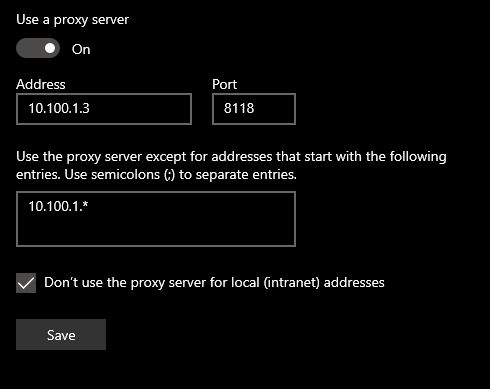Save the proxy settings
The height and width of the screenshot is (389, 490).
coord(61,334)
